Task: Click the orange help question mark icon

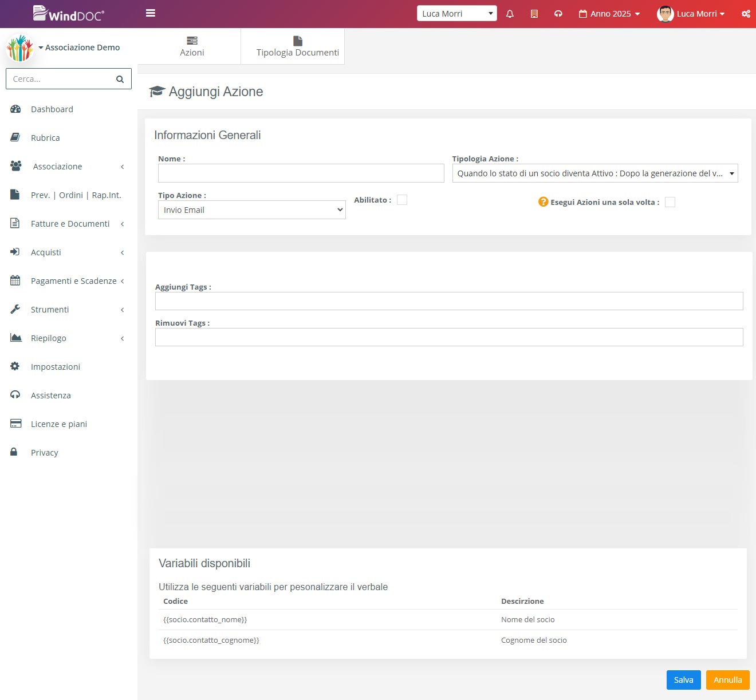Action: tap(543, 202)
